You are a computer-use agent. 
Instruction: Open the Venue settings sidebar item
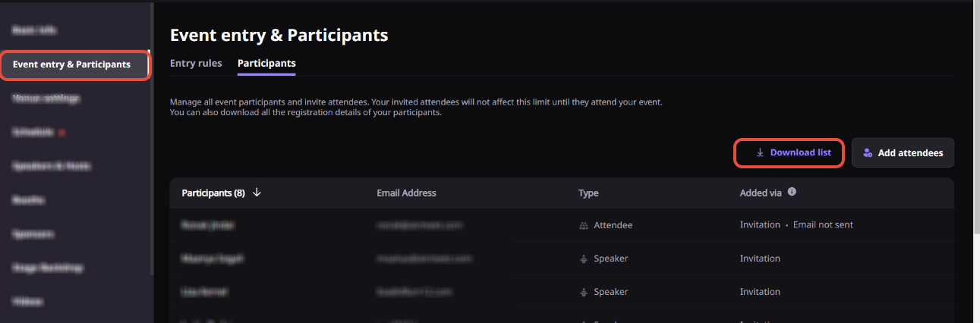[x=46, y=98]
